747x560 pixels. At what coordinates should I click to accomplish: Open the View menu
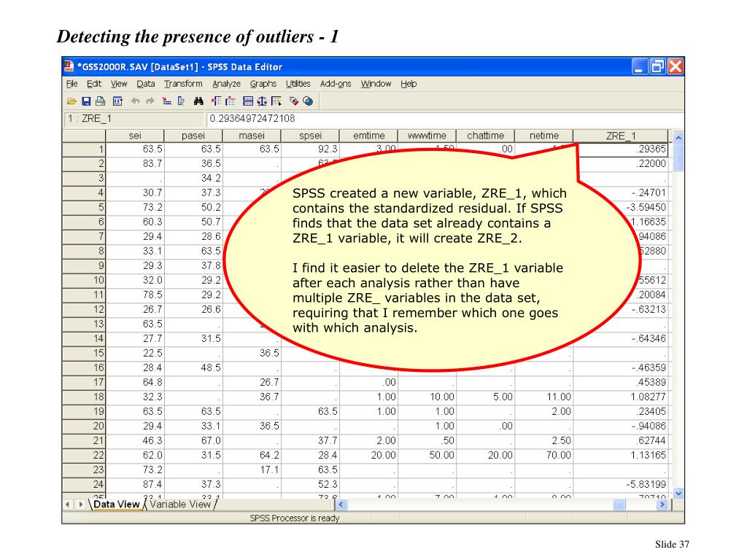tap(119, 84)
